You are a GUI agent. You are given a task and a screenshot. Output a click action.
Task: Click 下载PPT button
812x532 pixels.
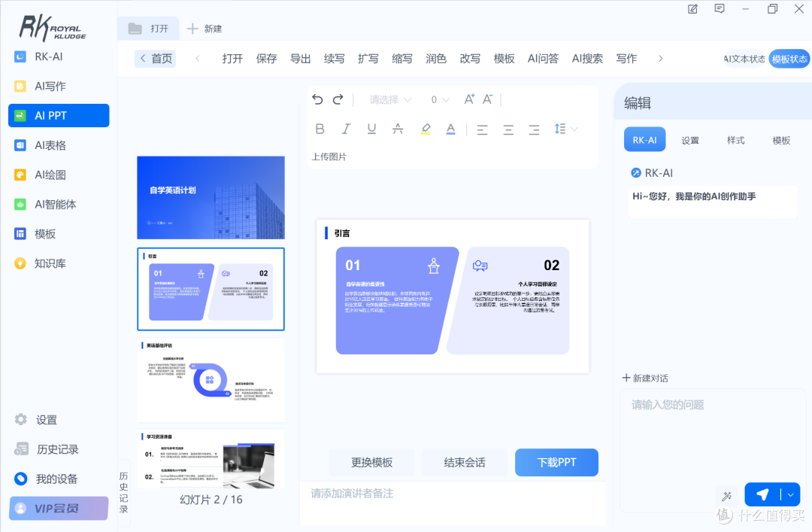556,462
